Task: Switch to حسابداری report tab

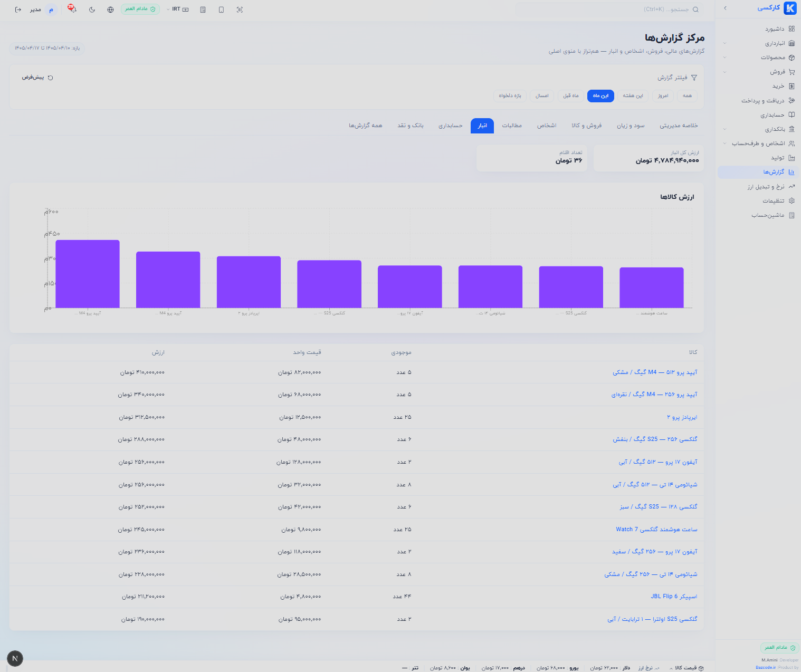Action: click(450, 126)
